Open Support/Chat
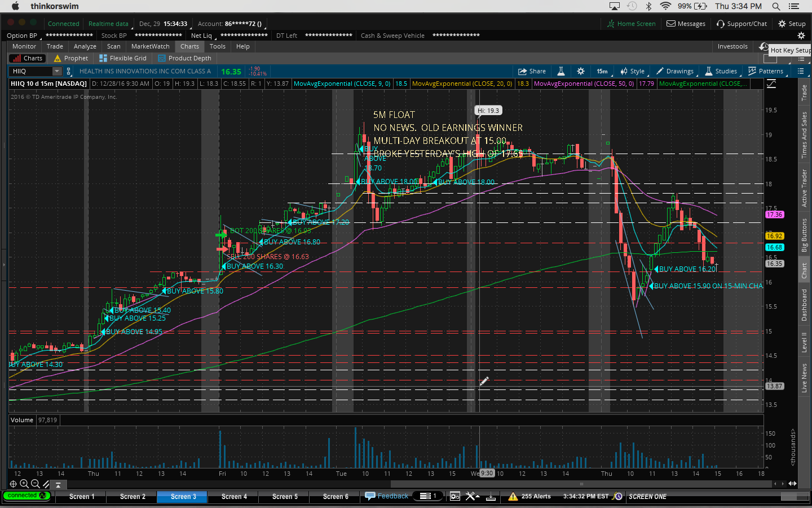This screenshot has width=812, height=508. pyautogui.click(x=742, y=24)
